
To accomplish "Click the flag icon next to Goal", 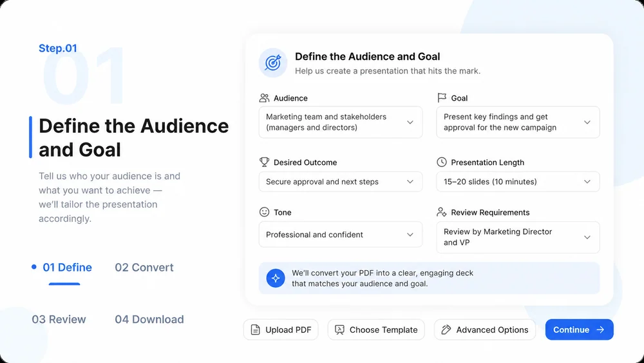I will [x=442, y=98].
